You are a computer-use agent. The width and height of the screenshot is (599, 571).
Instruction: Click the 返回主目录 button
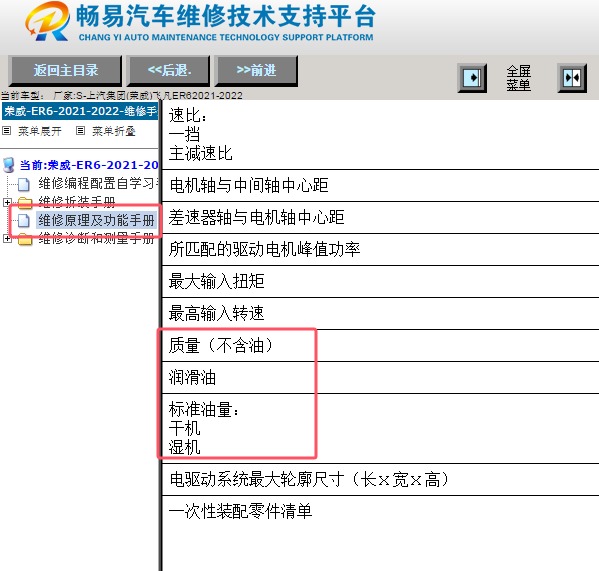(x=65, y=71)
